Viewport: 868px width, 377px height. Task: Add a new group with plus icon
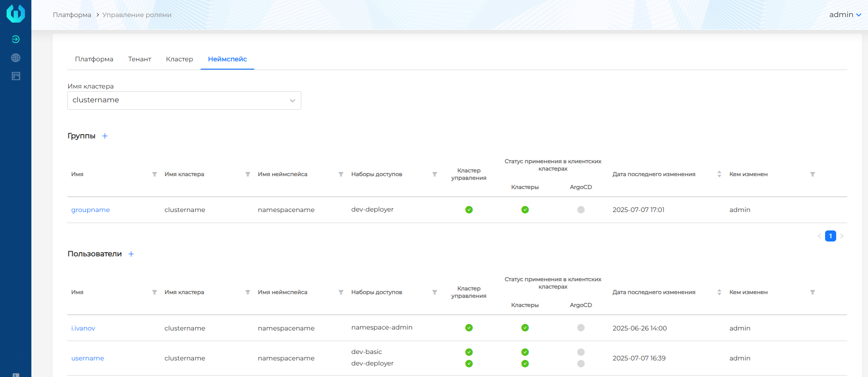pos(105,136)
